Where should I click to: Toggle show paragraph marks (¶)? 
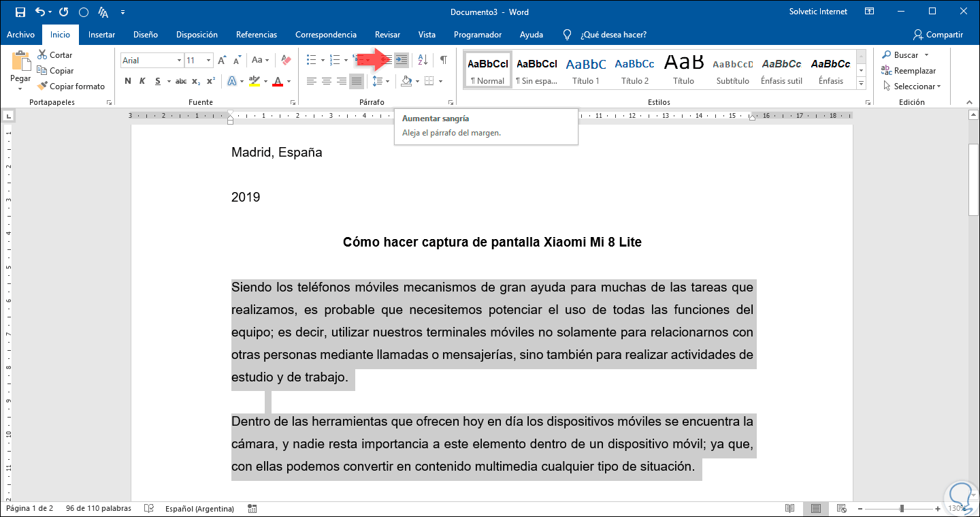click(443, 60)
